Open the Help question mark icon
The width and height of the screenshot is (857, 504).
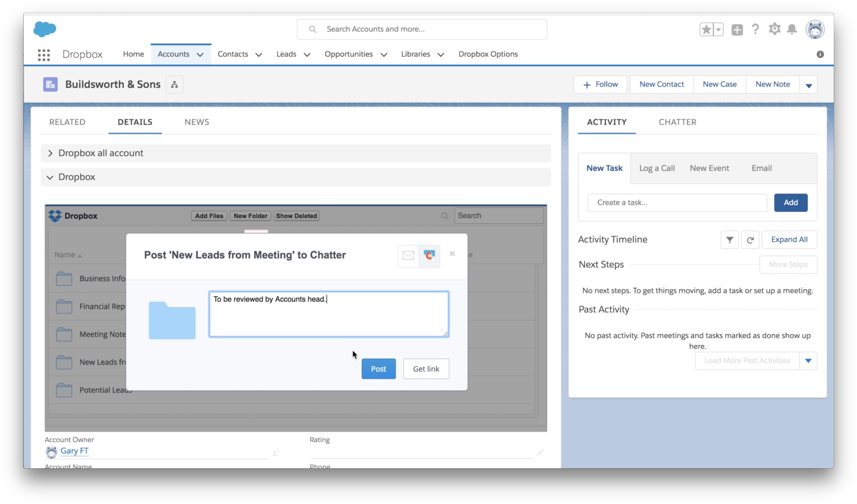point(755,29)
